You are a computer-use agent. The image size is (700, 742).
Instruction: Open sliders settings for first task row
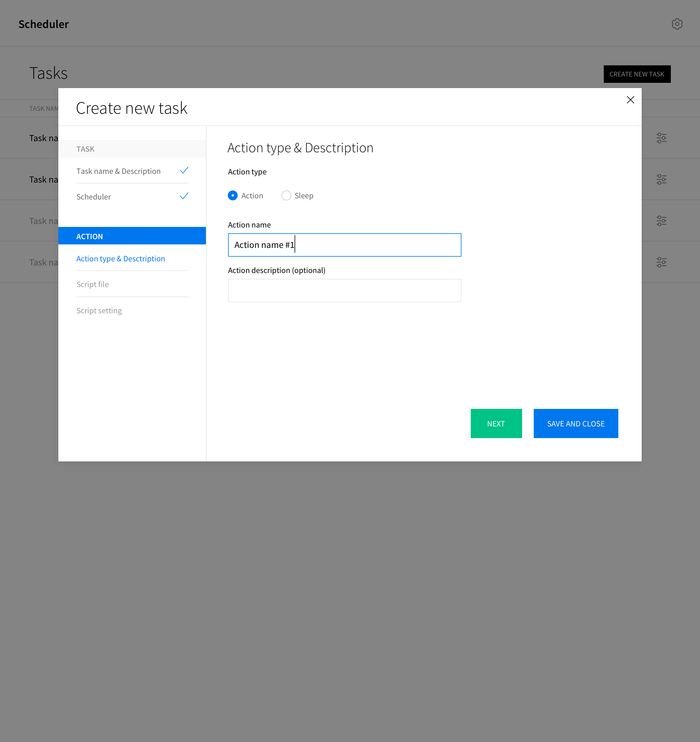click(661, 138)
